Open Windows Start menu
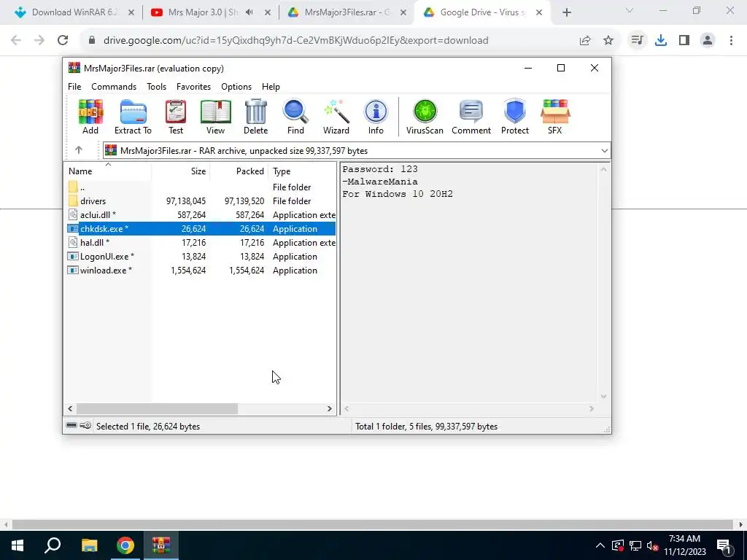Viewport: 747px width, 560px height. click(x=18, y=545)
